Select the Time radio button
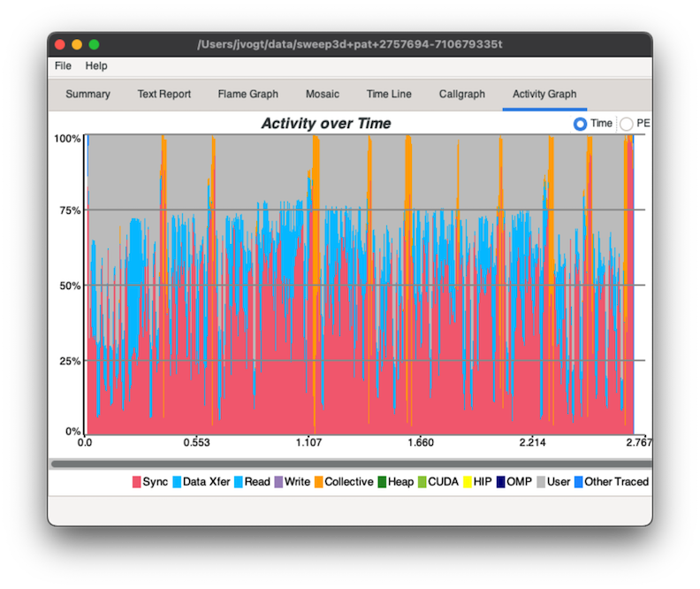 pyautogui.click(x=580, y=124)
